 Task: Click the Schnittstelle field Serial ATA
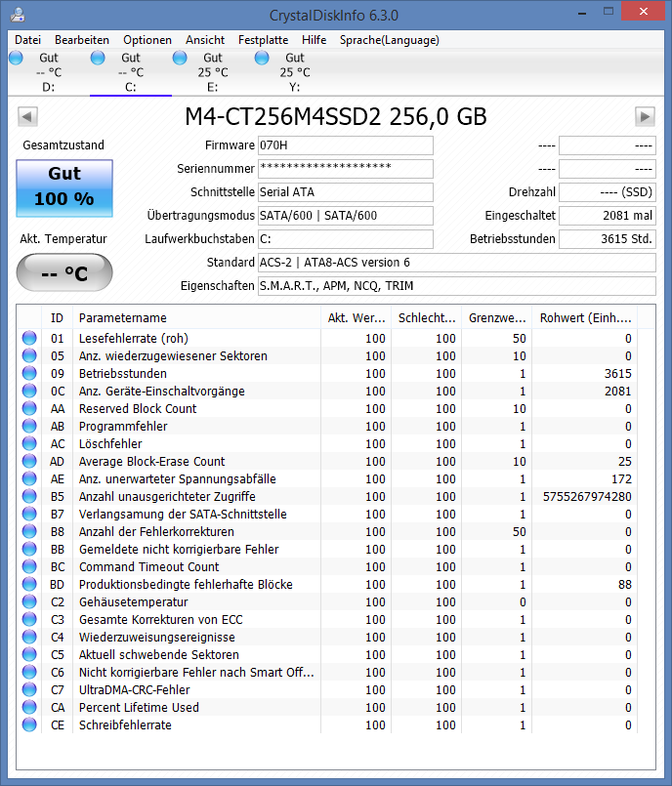(x=346, y=192)
